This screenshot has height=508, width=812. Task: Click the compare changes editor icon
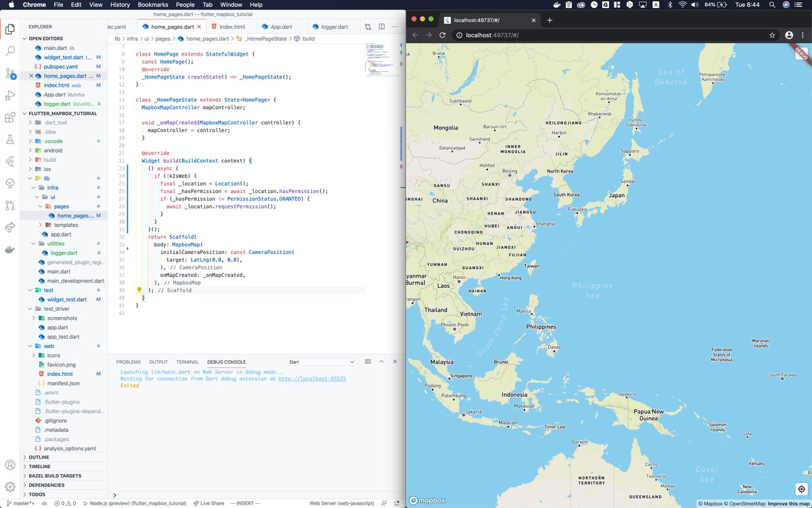point(368,27)
